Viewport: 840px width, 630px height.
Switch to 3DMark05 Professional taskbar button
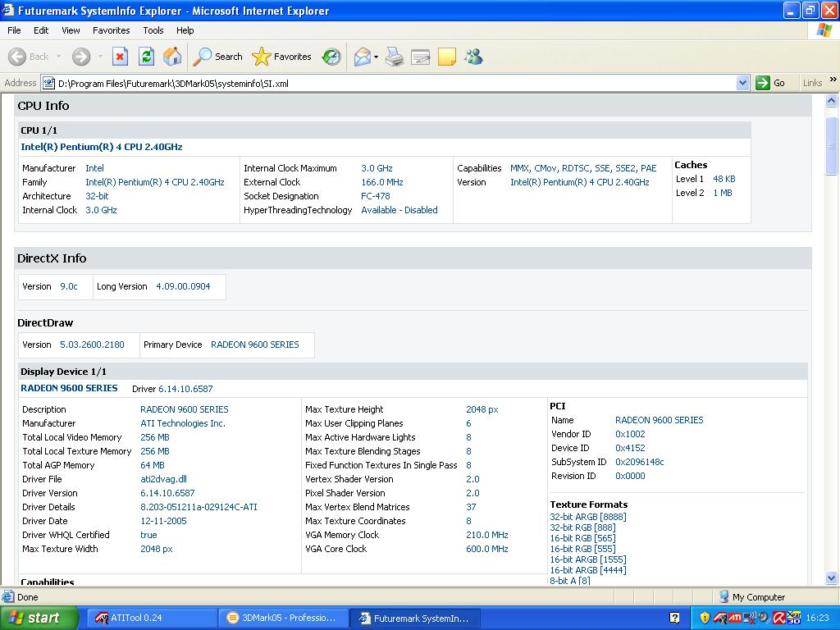tap(283, 619)
